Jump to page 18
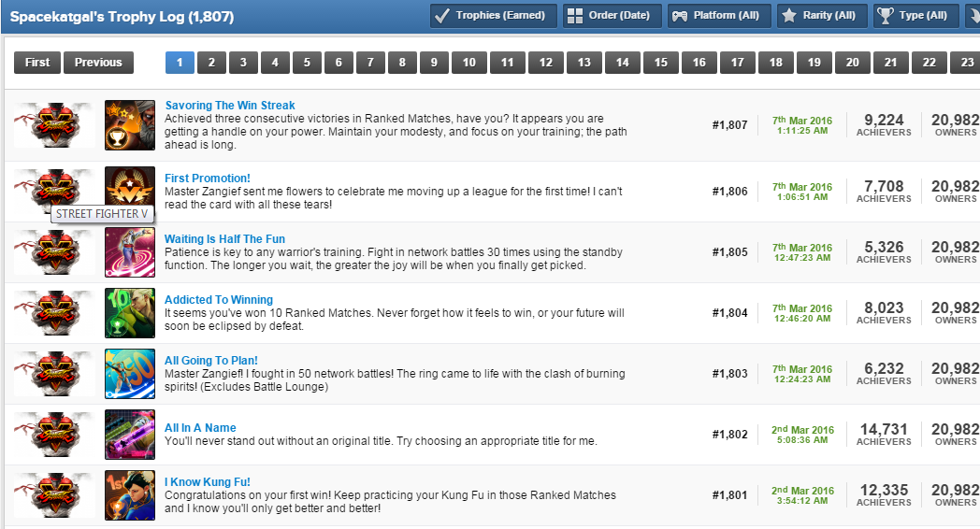This screenshot has width=980, height=529. pos(776,63)
